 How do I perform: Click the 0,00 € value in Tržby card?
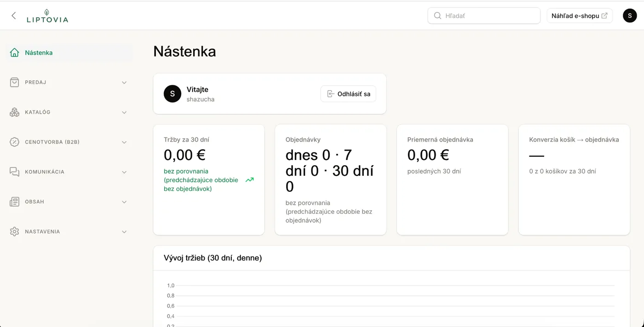point(184,155)
